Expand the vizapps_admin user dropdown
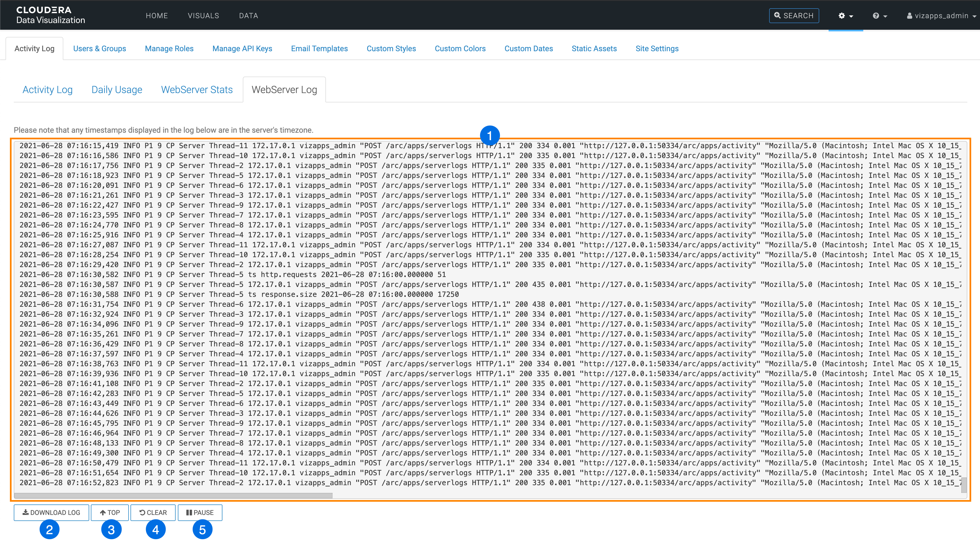The width and height of the screenshot is (980, 543). [941, 16]
